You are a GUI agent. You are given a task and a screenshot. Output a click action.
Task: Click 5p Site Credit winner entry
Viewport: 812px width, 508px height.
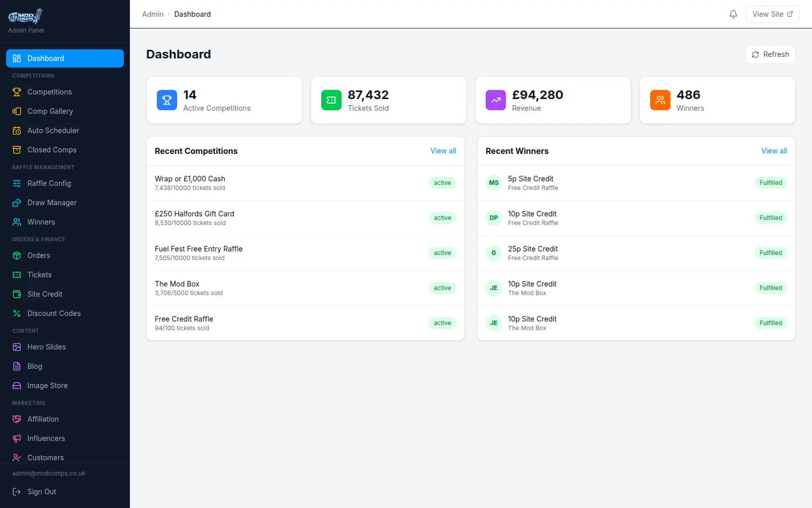click(x=636, y=183)
